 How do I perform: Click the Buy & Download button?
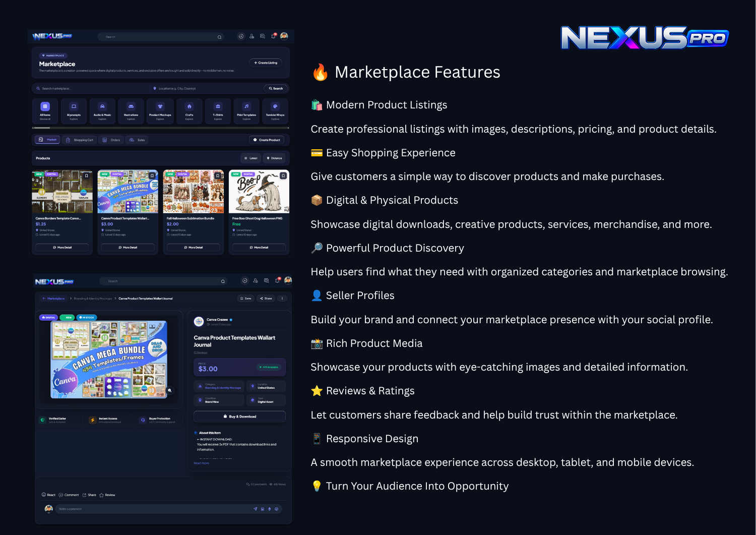click(239, 417)
